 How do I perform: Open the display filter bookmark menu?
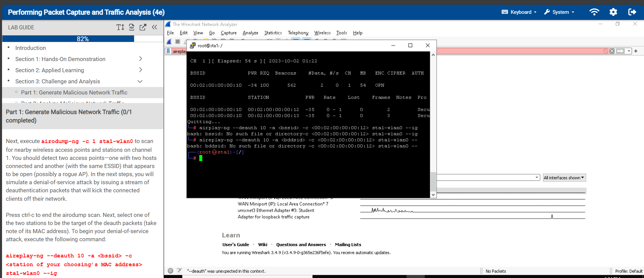coord(168,51)
